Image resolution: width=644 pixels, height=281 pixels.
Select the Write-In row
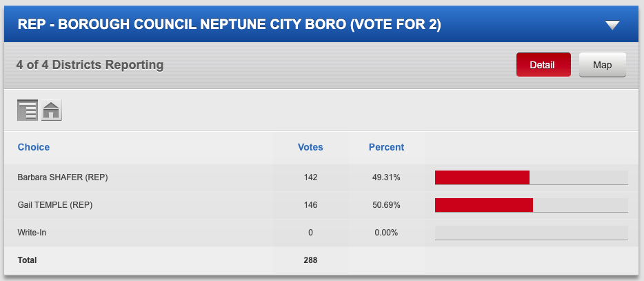pyautogui.click(x=321, y=233)
